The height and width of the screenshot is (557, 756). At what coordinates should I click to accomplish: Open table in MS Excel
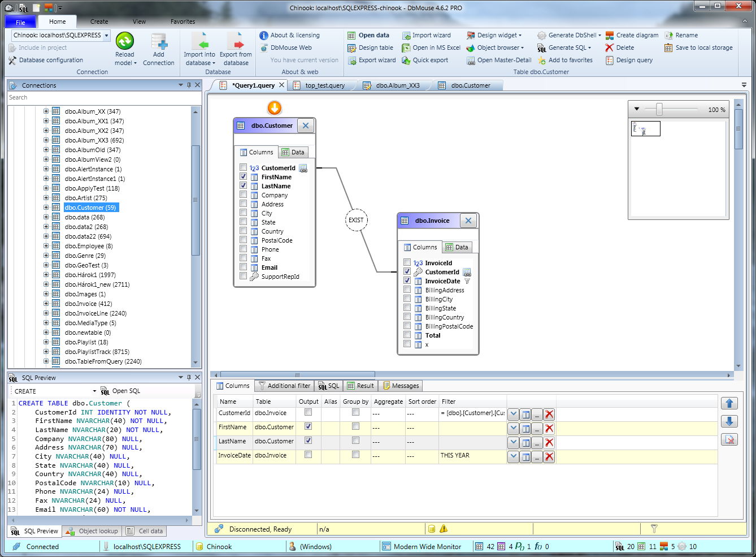tap(431, 48)
